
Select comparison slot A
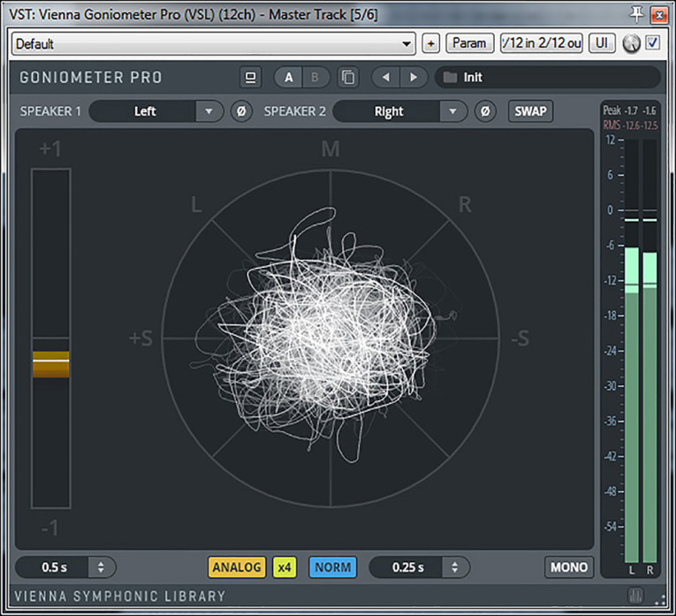pos(288,78)
